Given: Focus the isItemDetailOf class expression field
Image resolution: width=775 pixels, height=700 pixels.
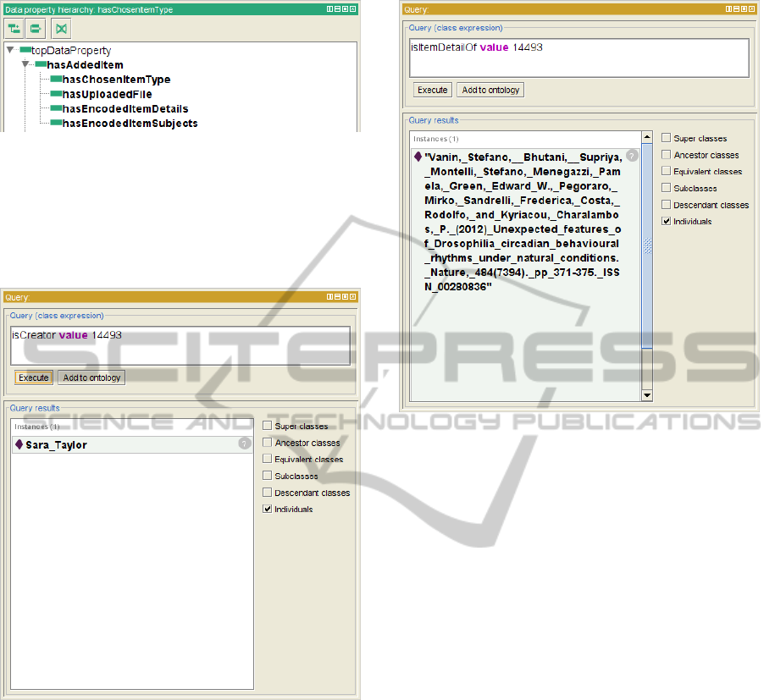Looking at the screenshot, I should point(578,57).
